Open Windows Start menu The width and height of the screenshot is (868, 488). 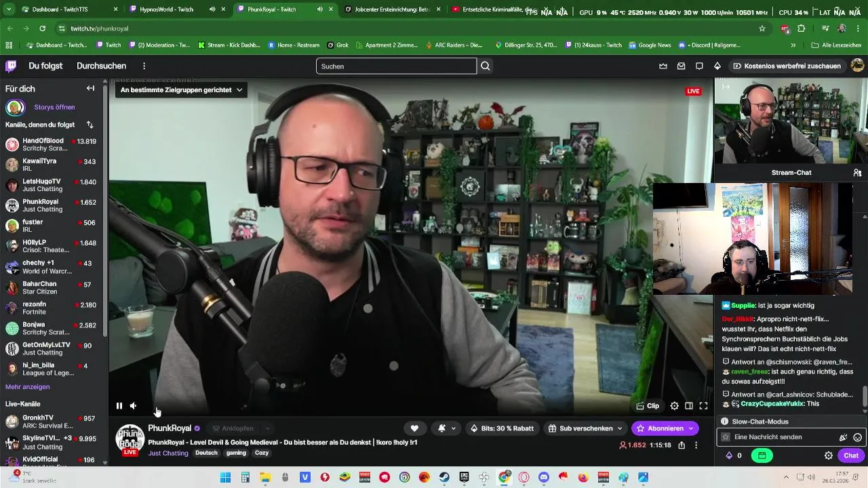pos(225,477)
